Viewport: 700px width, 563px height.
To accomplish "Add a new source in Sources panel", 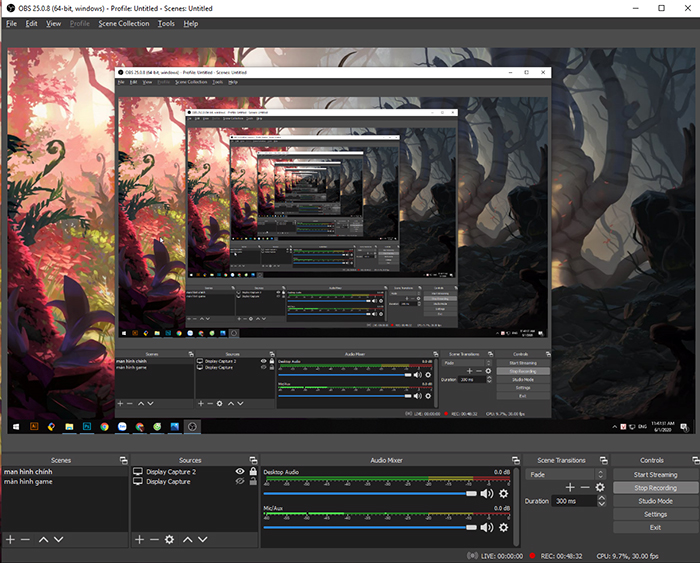I will tap(139, 539).
